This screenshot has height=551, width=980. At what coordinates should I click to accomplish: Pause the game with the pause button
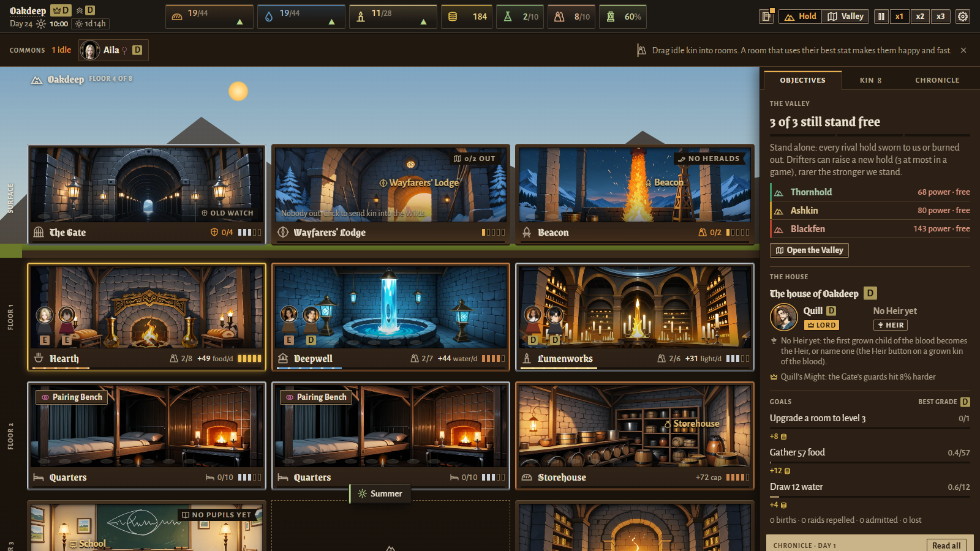(881, 17)
